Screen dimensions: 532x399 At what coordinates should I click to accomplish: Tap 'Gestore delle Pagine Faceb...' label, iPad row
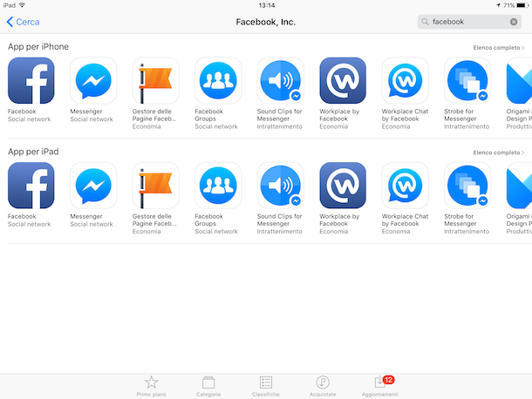pos(154,220)
